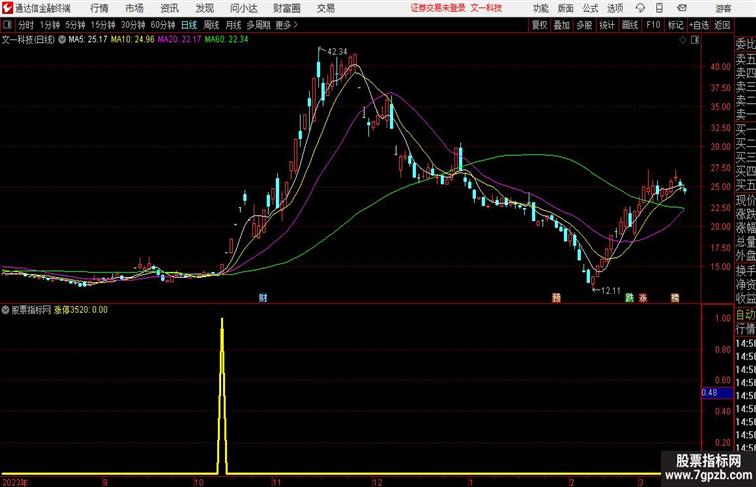Click the MA10: 24.96 value label
Image resolution: width=756 pixels, height=487 pixels.
point(133,40)
